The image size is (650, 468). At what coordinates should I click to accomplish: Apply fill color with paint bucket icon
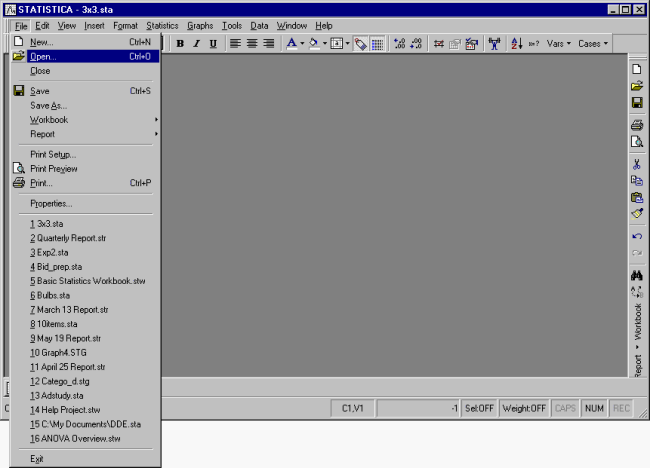[x=314, y=44]
